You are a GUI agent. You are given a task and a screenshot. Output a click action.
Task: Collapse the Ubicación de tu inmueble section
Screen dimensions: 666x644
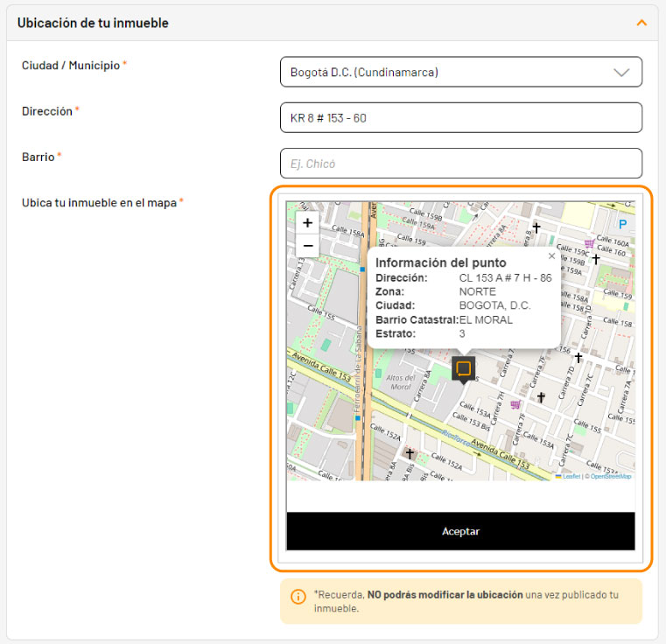(641, 23)
